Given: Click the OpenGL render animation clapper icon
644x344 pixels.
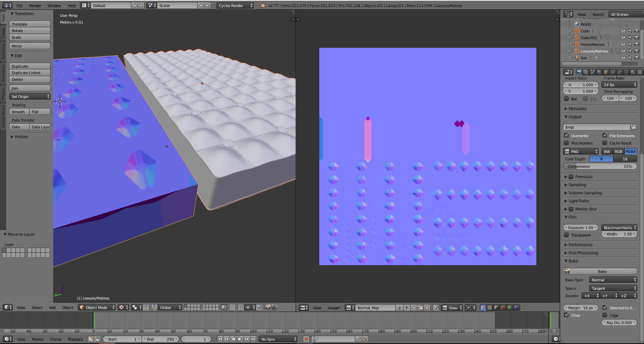Looking at the screenshot, I should point(275,307).
